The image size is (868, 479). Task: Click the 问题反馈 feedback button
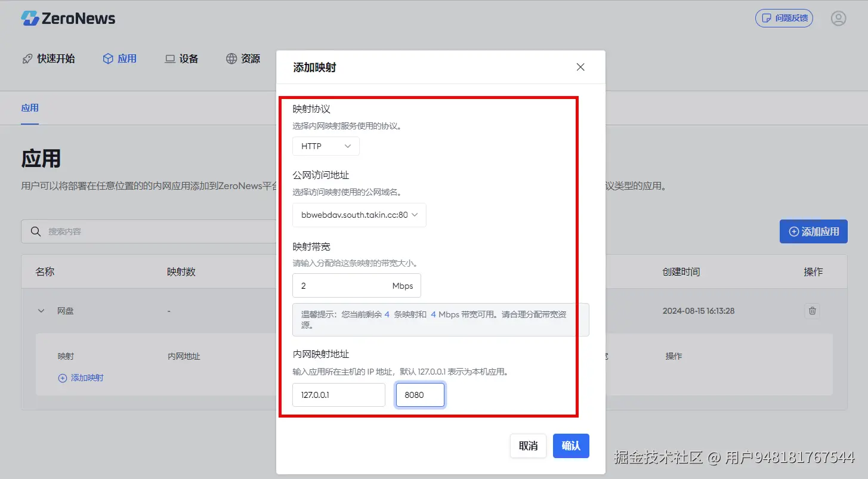point(784,18)
